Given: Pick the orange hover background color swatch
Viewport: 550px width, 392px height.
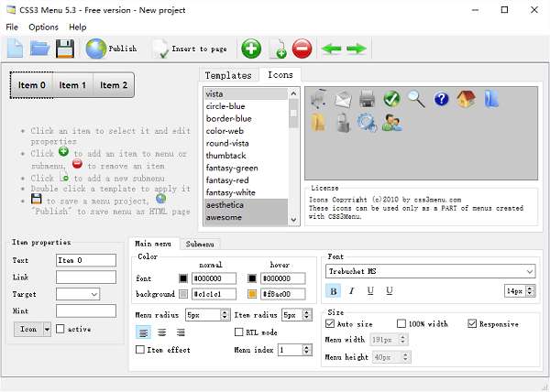Looking at the screenshot, I should pos(253,294).
